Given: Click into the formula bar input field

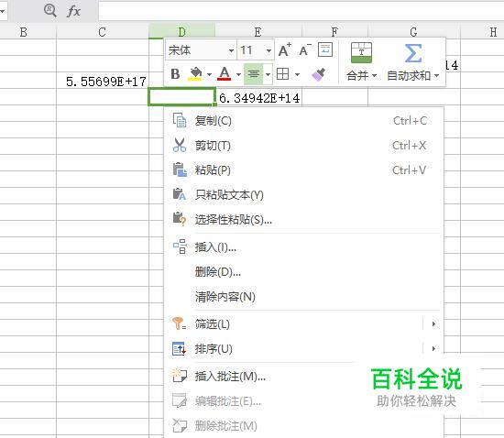Looking at the screenshot, I should click(301, 11).
